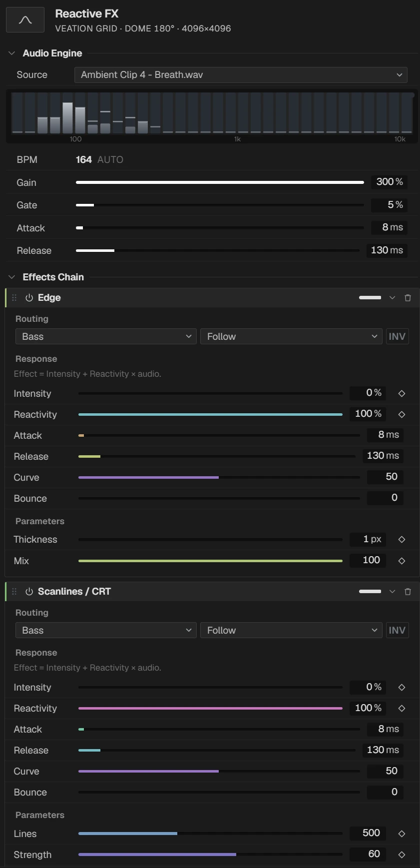The height and width of the screenshot is (868, 420).
Task: Collapse the Audio Engine section
Action: tap(12, 53)
